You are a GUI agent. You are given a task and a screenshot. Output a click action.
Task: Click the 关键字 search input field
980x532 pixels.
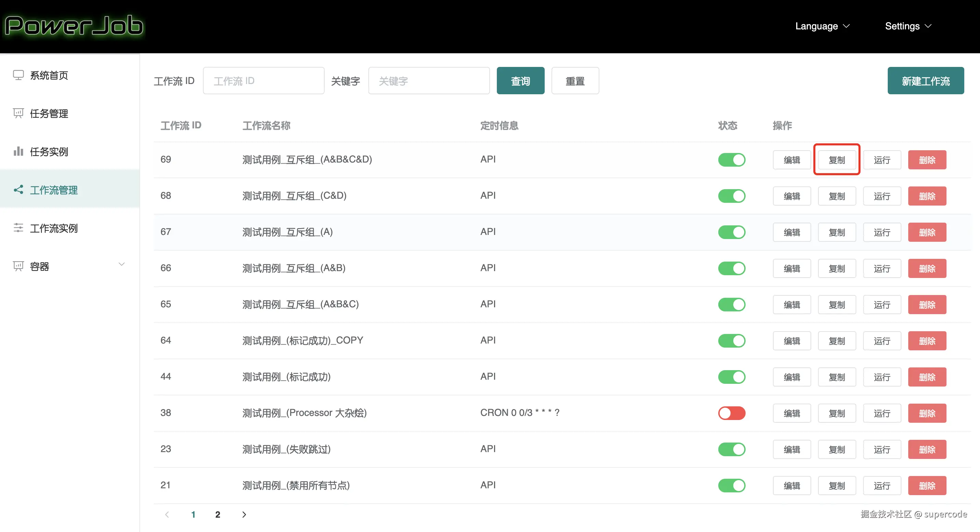(429, 81)
